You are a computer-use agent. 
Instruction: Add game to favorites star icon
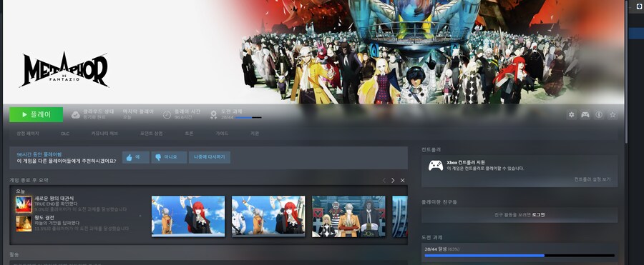[613, 115]
